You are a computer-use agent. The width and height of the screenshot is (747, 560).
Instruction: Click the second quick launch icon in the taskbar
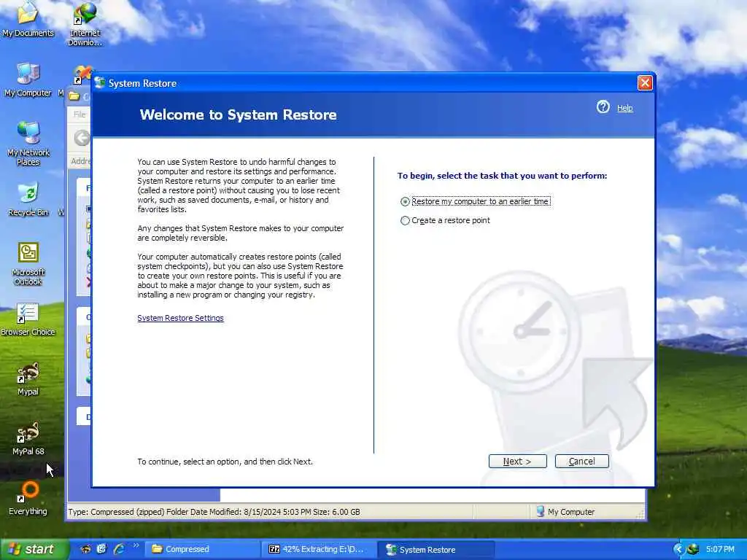101,549
